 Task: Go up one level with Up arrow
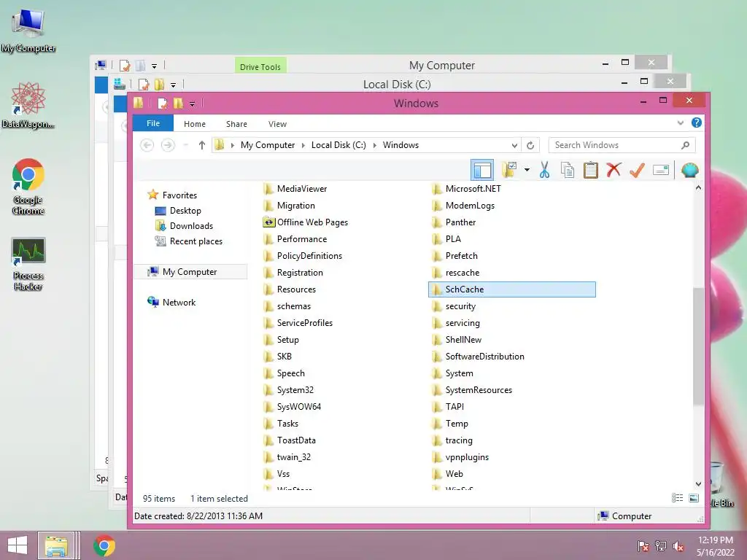202,145
